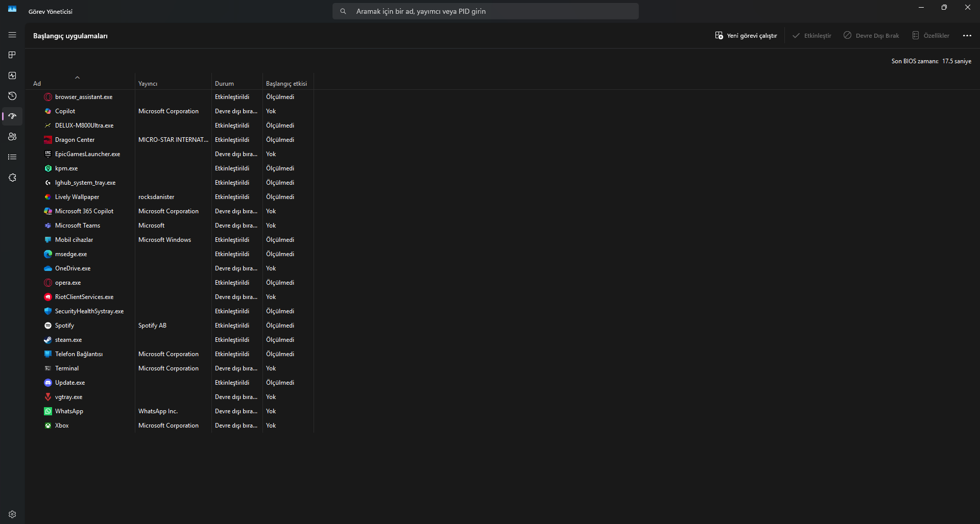The image size is (980, 524).
Task: Click the Devre Dışı Bırak button
Action: [871, 36]
